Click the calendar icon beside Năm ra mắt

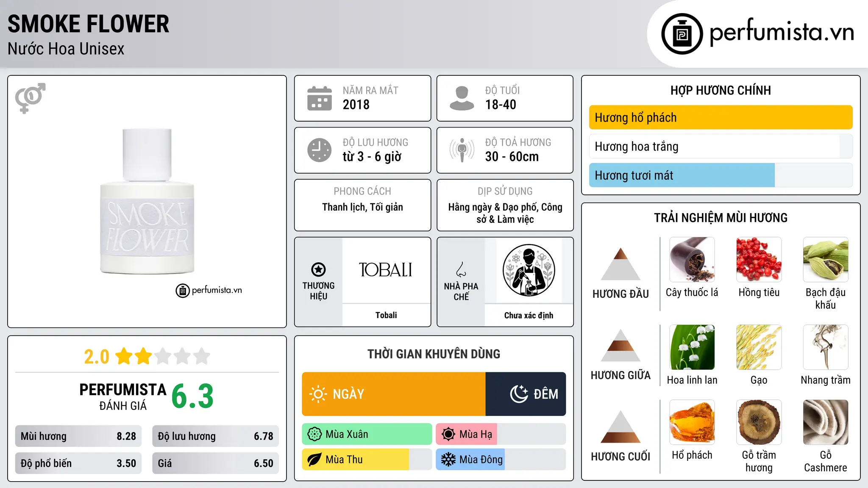point(320,98)
